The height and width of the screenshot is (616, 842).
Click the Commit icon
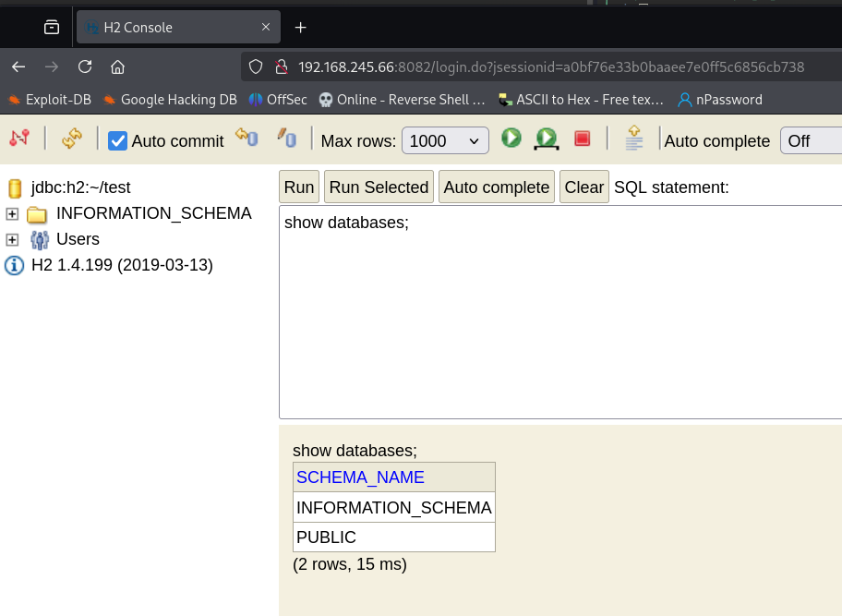tap(287, 138)
